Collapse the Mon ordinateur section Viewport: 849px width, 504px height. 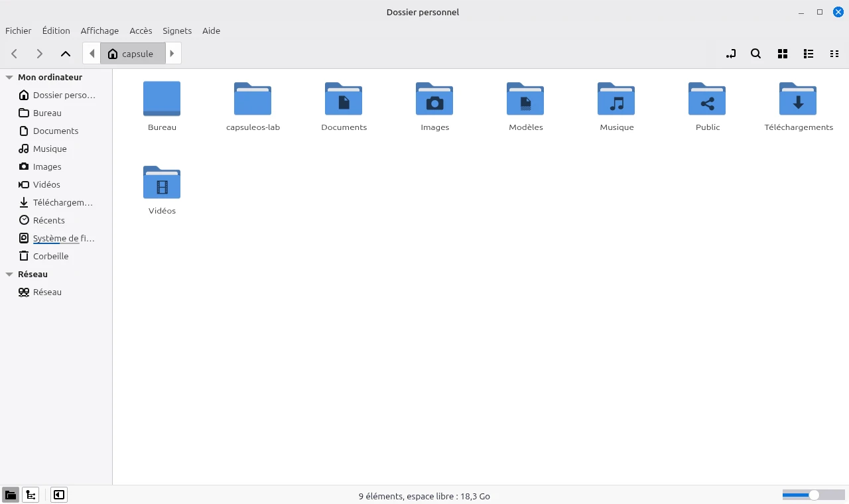[9, 78]
